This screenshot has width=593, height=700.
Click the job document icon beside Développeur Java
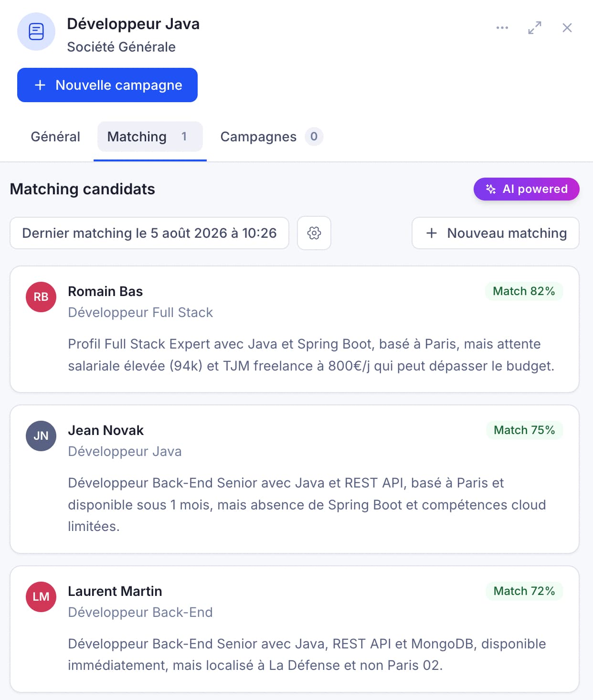tap(36, 32)
